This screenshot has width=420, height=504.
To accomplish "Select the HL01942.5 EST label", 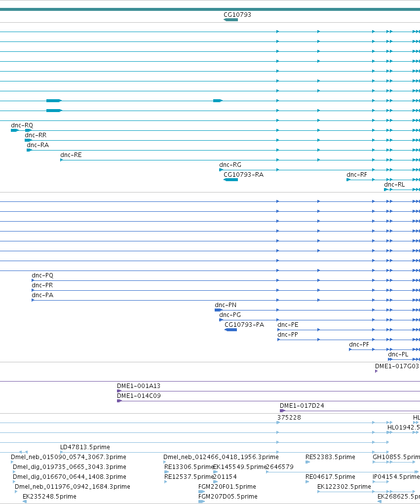I will [403, 427].
